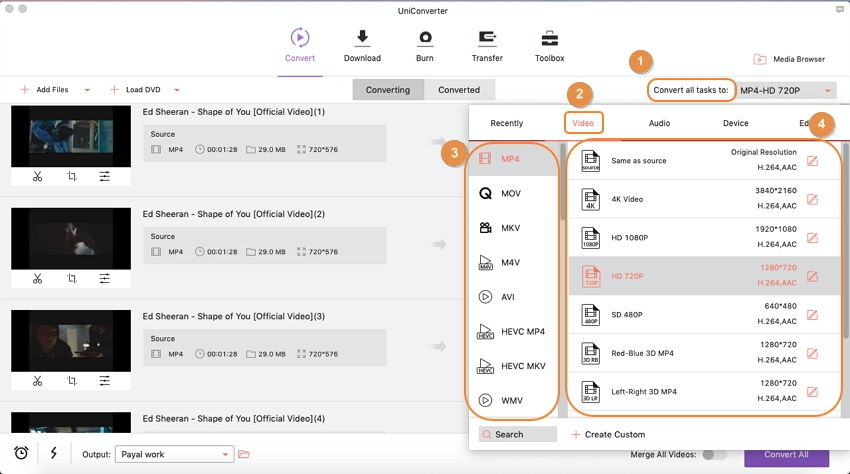Click Create Custom preset
Screen dimensions: 850x474
point(608,434)
